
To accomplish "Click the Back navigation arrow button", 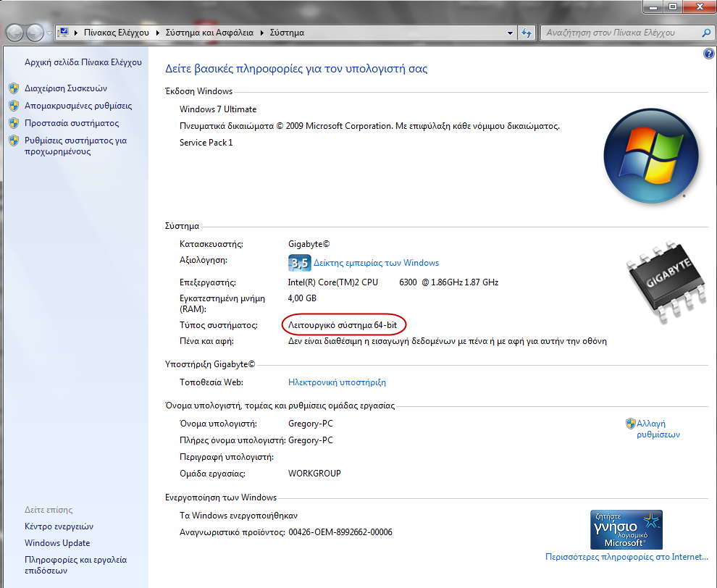I will point(15,33).
